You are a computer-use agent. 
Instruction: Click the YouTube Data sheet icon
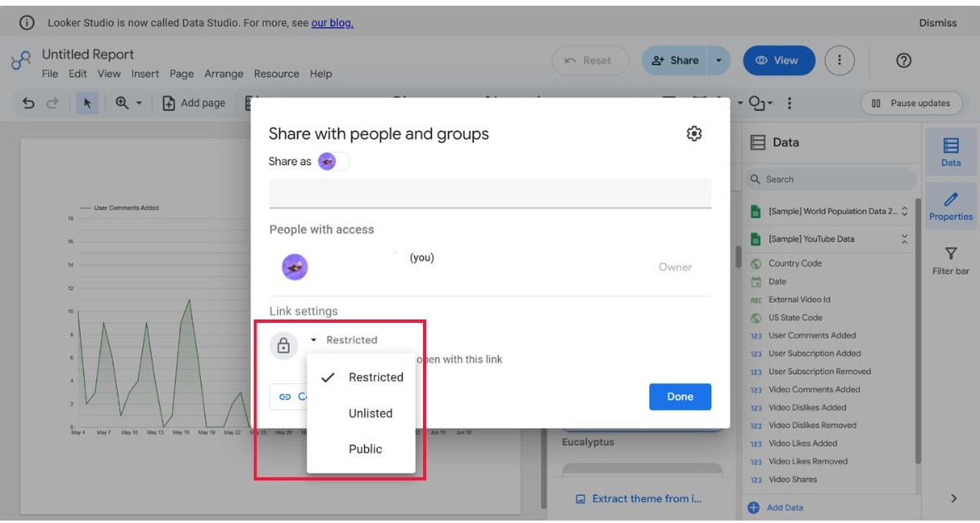pos(755,239)
